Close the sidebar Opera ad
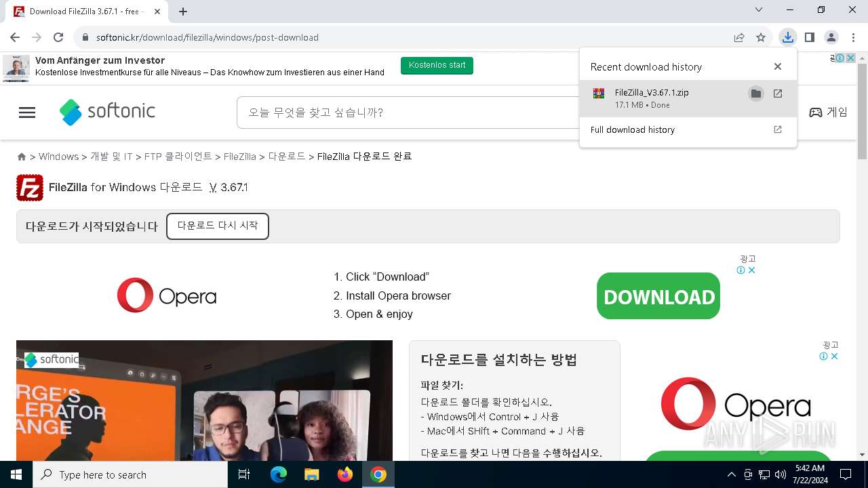 click(835, 356)
